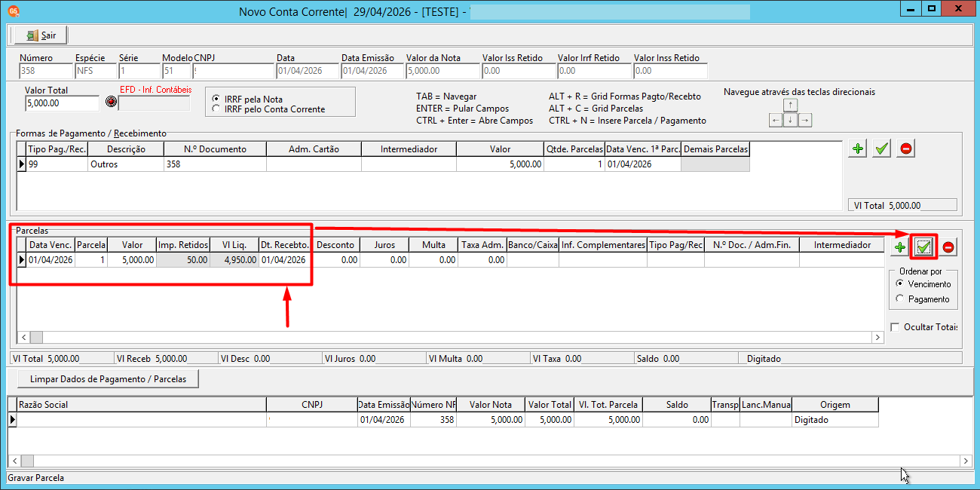The image size is (980, 490).
Task: Click the Dt. Recebto. cell in parcelas
Action: point(286,259)
